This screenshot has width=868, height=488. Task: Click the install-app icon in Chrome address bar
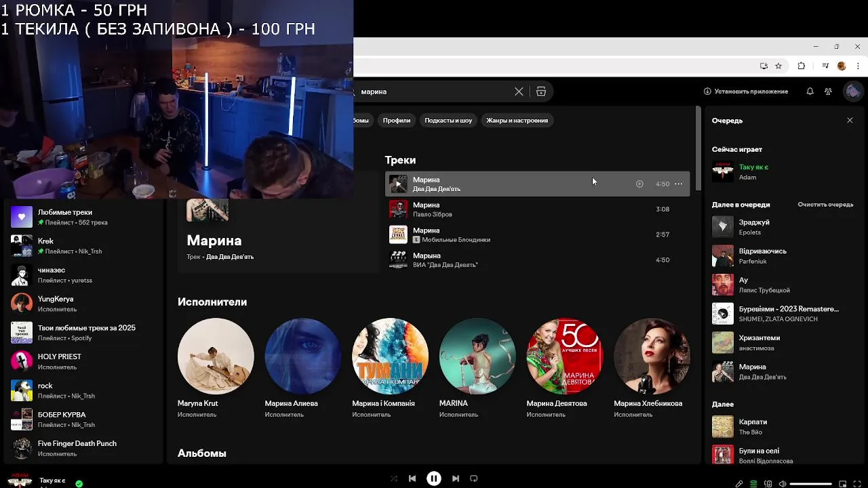(x=764, y=66)
